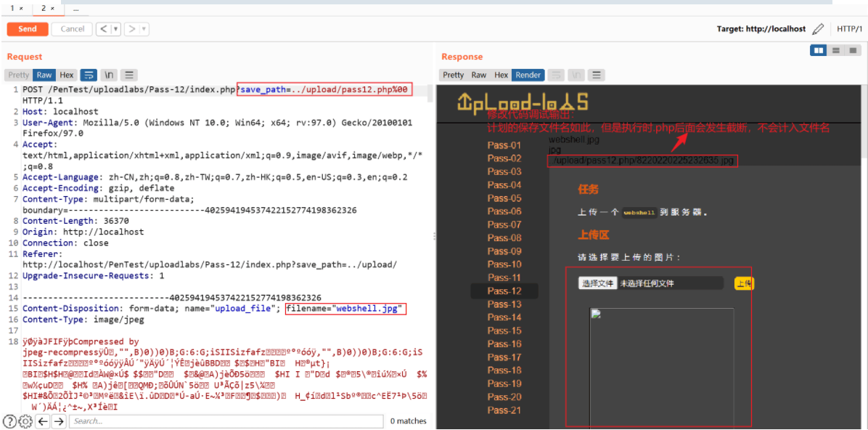Go forward in request history
The height and width of the screenshot is (430, 868).
131,29
